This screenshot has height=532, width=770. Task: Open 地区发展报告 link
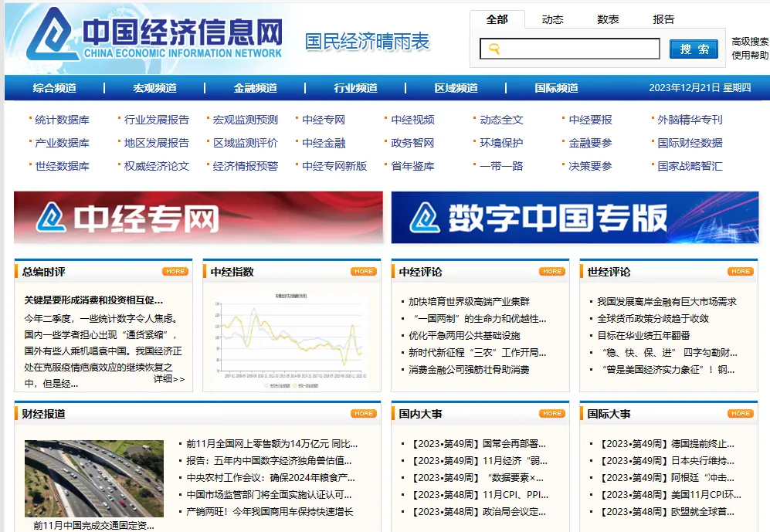click(156, 143)
